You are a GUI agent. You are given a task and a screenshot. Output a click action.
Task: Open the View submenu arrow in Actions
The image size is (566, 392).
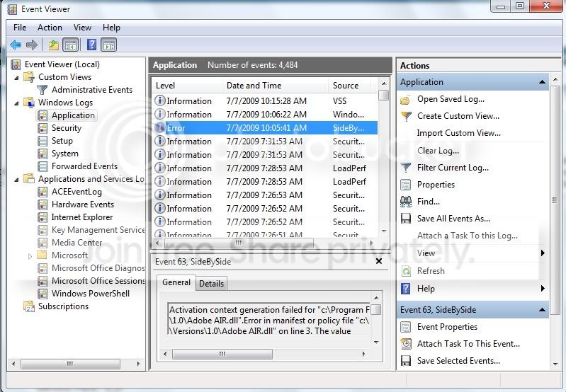pyautogui.click(x=543, y=253)
